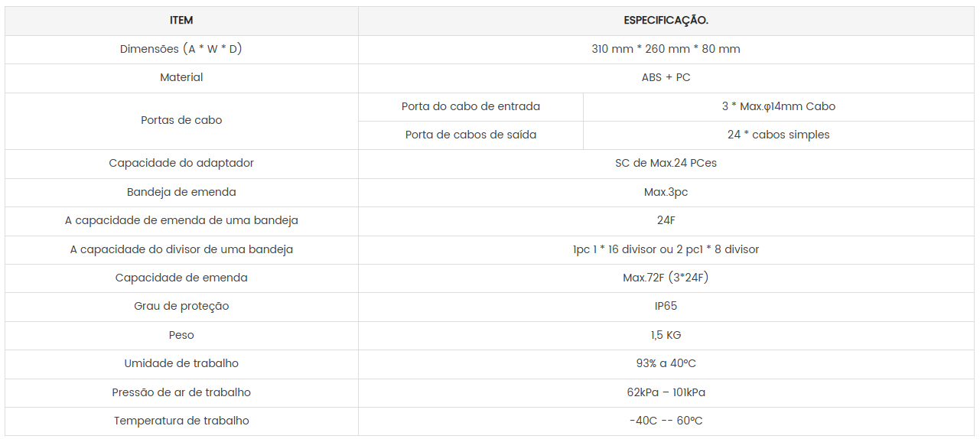Click the 24 * cabos simples value
This screenshot has height=439, width=980.
tap(779, 135)
